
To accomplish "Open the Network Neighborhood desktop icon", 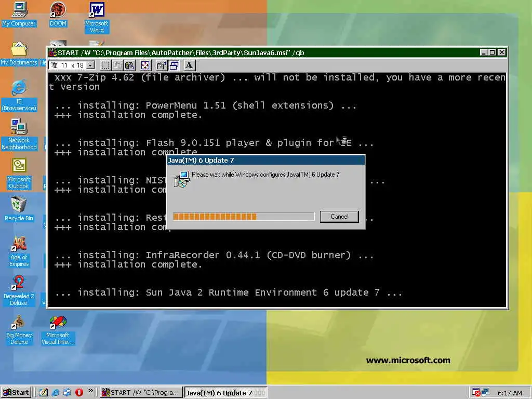I will pyautogui.click(x=19, y=135).
